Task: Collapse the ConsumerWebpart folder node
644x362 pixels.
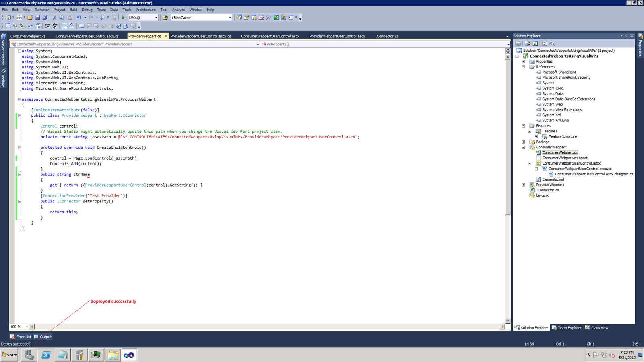Action: point(523,147)
